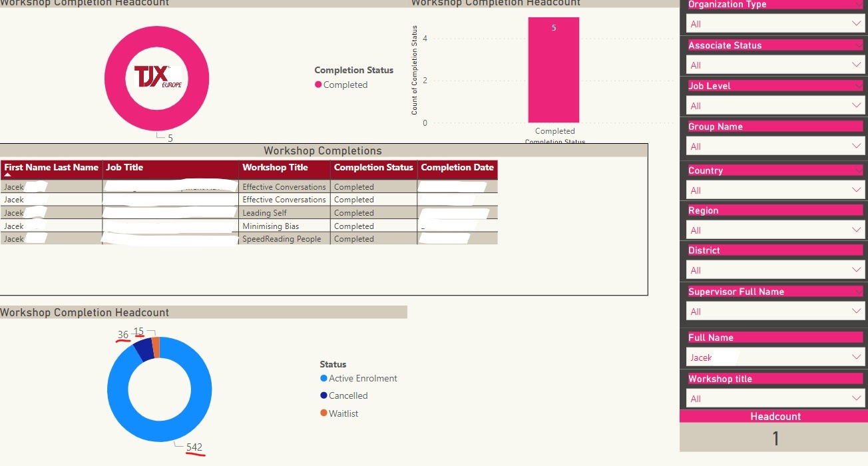Click the dark blue Cancelled donut segment
The width and height of the screenshot is (868, 466).
144,349
